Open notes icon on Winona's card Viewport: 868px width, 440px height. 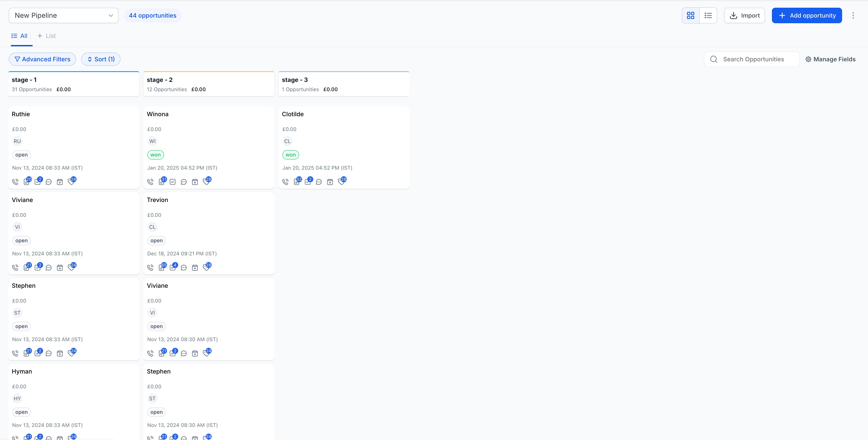(x=161, y=182)
